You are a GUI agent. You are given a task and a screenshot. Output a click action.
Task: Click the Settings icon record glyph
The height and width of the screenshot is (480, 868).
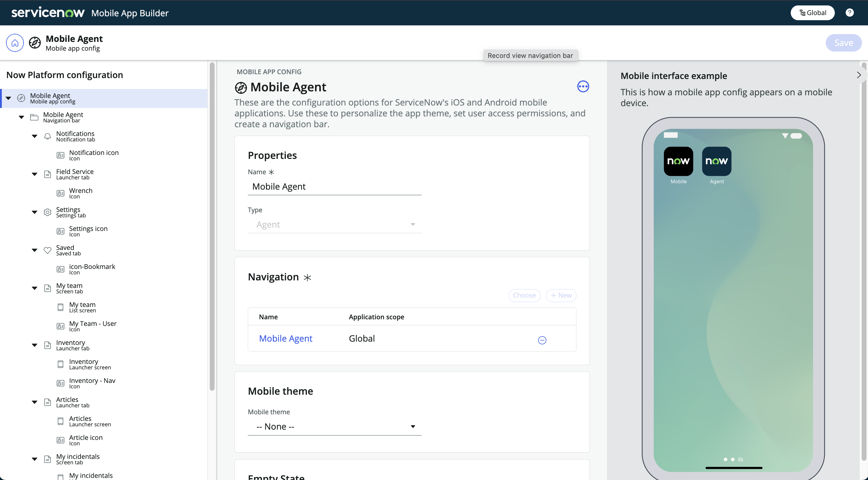coord(61,231)
